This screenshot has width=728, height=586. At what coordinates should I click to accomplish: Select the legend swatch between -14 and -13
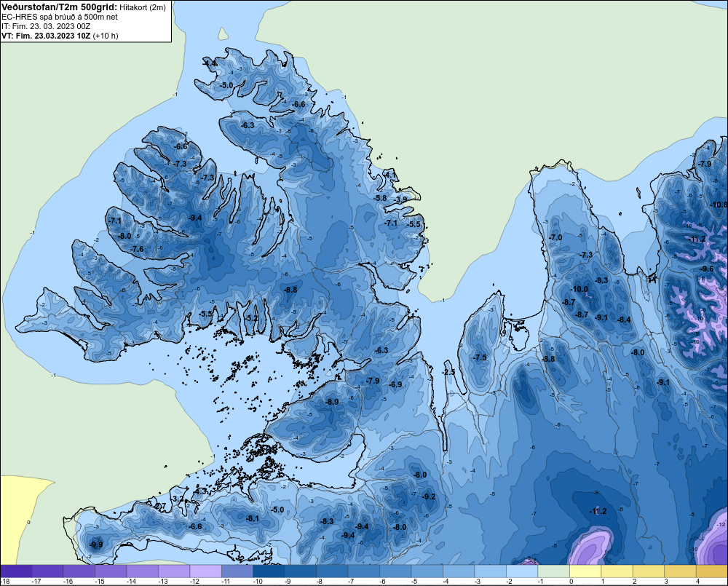tap(143, 571)
